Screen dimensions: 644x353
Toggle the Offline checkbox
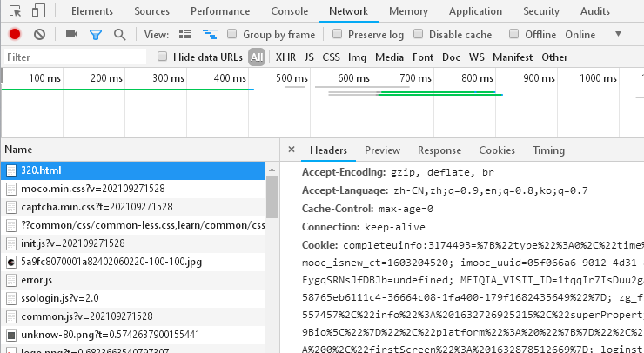[x=513, y=34]
